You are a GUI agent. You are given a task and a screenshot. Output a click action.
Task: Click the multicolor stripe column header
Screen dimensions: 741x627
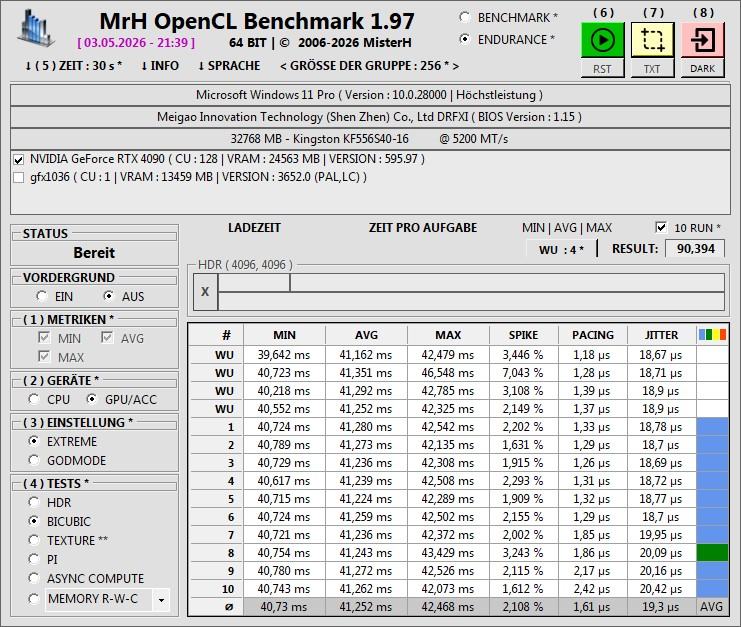coord(712,335)
